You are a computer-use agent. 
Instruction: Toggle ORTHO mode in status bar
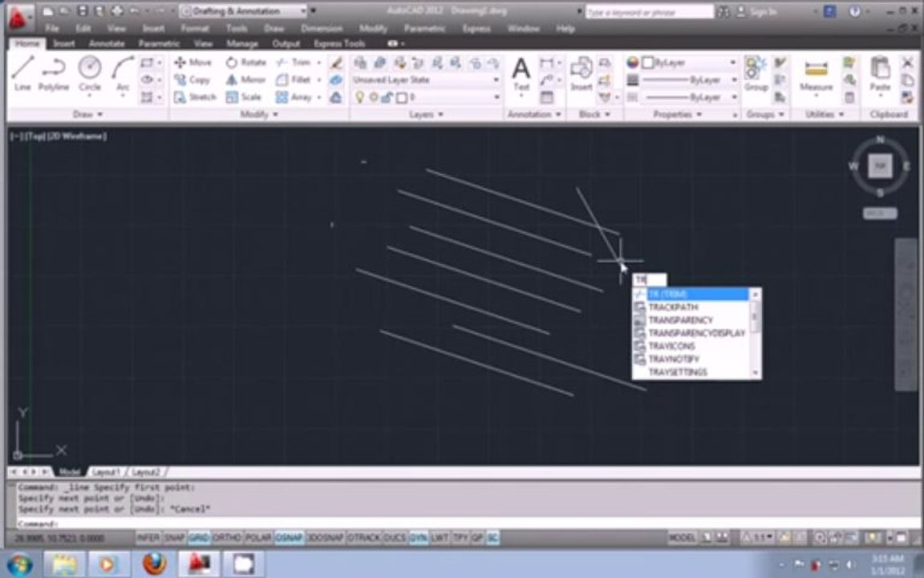(x=227, y=538)
